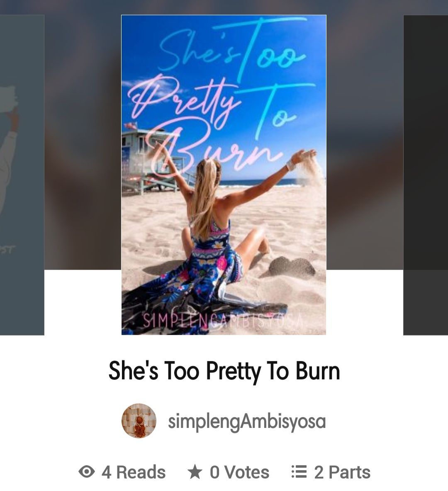
Task: Open the 2 Parts table of contents
Action: [342, 472]
